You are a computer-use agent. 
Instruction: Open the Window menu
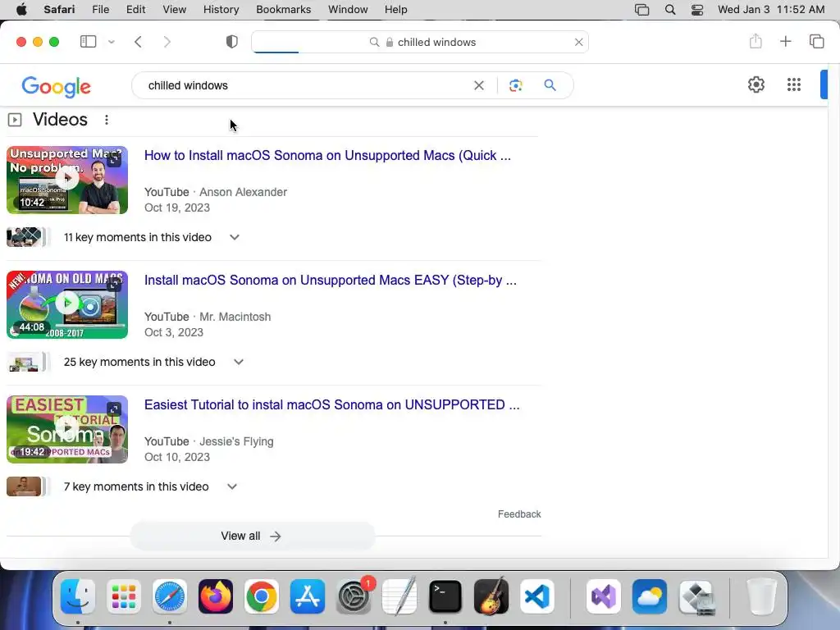(348, 10)
